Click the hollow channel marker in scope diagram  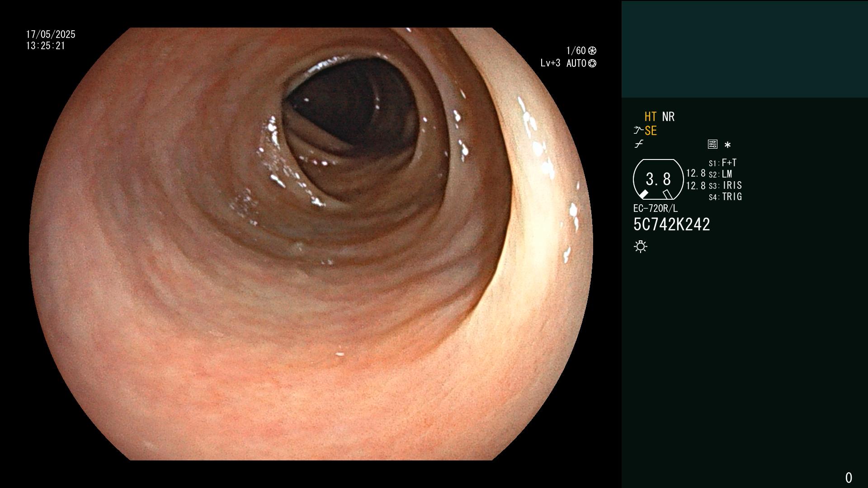pyautogui.click(x=668, y=194)
